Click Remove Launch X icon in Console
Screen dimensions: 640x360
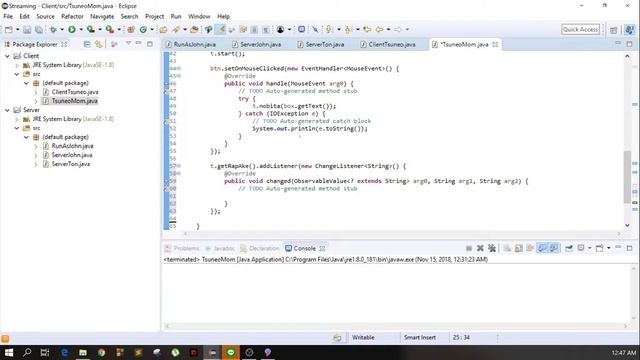point(480,248)
